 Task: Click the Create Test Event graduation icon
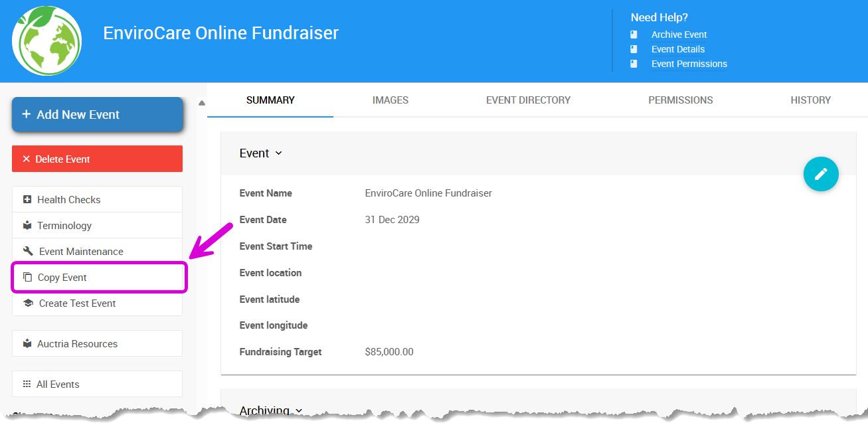(28, 303)
